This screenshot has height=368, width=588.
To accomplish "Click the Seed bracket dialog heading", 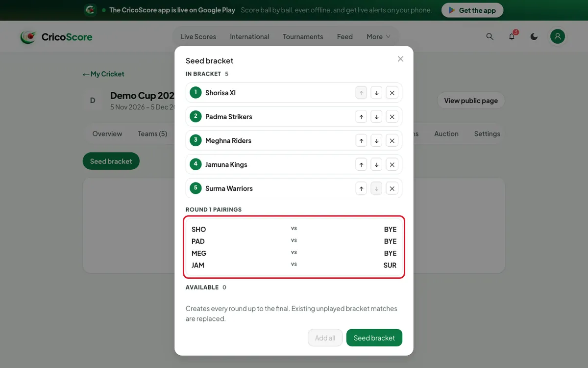I will click(x=209, y=61).
